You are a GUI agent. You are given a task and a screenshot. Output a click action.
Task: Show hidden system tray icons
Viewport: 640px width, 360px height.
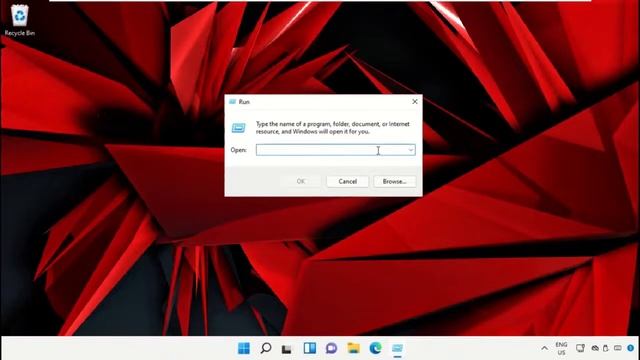coord(544,348)
